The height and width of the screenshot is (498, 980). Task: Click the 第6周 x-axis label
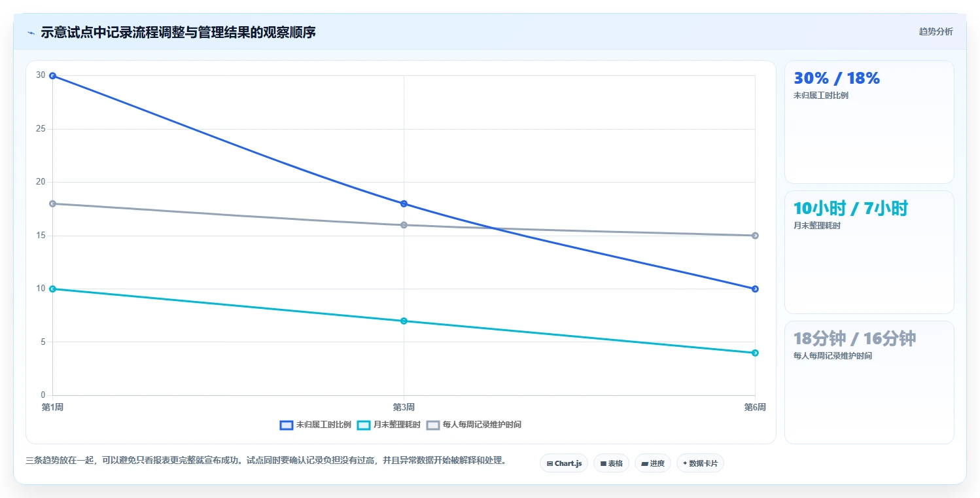(755, 407)
